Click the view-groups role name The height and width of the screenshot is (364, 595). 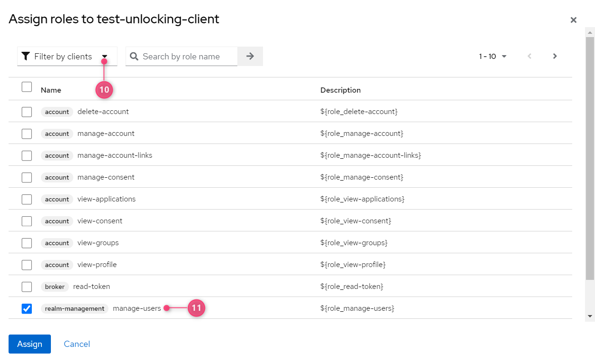point(98,243)
